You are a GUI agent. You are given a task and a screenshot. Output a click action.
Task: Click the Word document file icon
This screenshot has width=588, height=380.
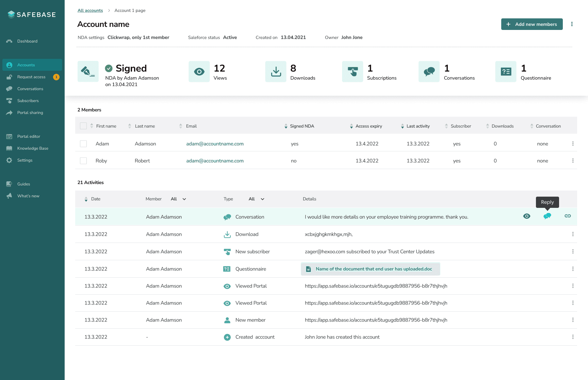pyautogui.click(x=308, y=269)
